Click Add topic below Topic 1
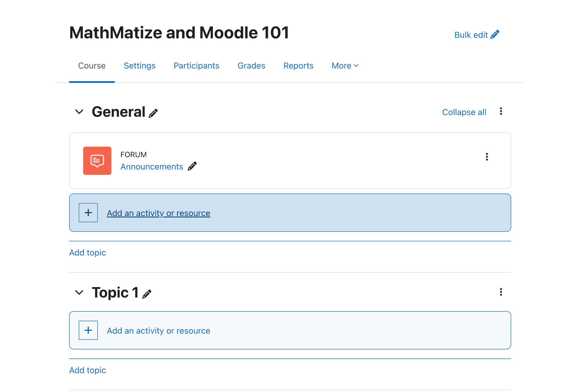 88,370
